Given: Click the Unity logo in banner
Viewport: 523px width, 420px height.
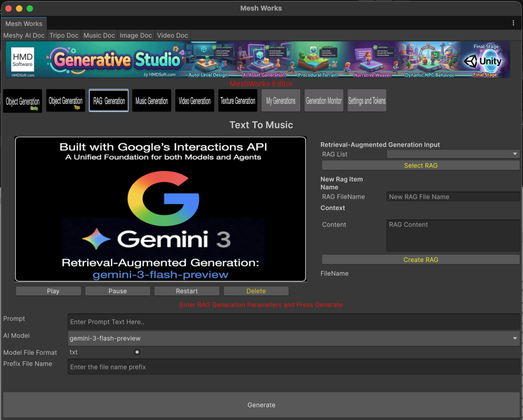Looking at the screenshot, I should pos(483,61).
